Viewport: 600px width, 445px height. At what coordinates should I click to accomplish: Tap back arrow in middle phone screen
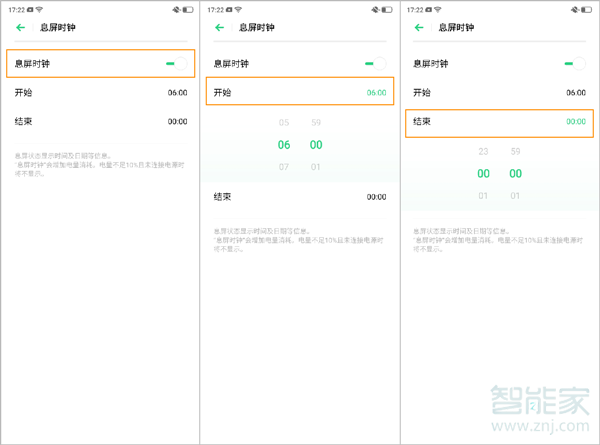pos(220,29)
